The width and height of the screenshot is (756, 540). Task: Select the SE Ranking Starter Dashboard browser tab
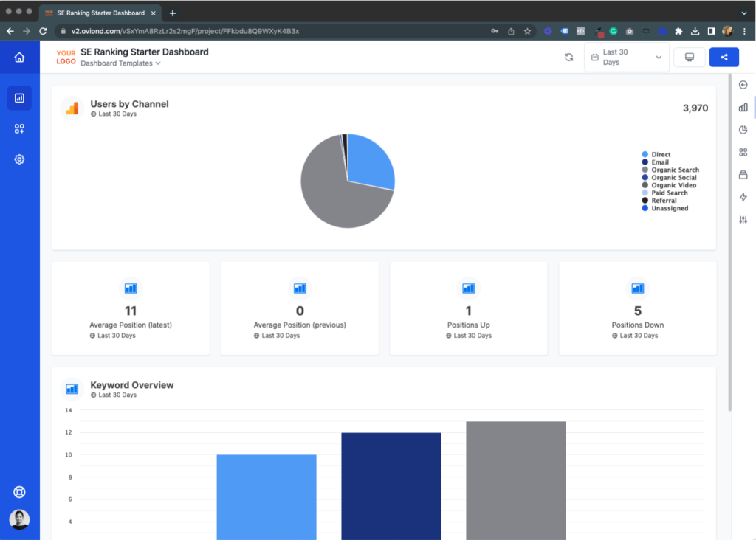100,13
